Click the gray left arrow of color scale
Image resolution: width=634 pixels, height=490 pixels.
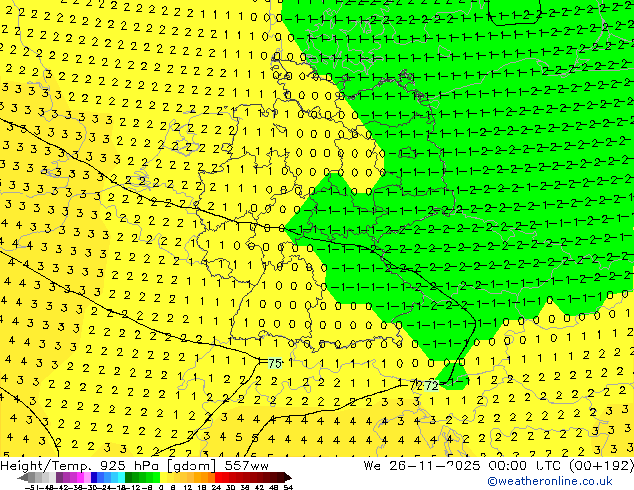(x=23, y=478)
